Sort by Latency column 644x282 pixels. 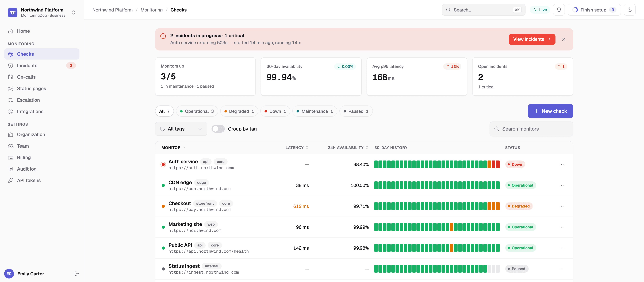[x=297, y=148]
